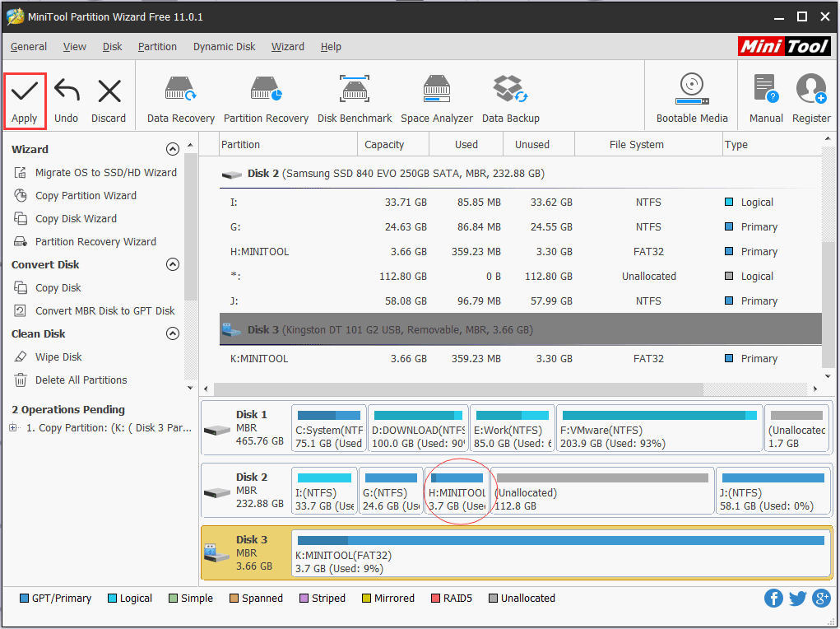The width and height of the screenshot is (840, 629).
Task: Select the C:System partition block
Action: pos(329,429)
